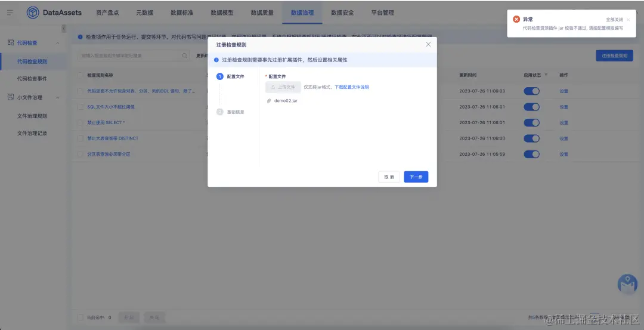The image size is (644, 330).
Task: Open the 元数据 top menu
Action: pyautogui.click(x=144, y=13)
